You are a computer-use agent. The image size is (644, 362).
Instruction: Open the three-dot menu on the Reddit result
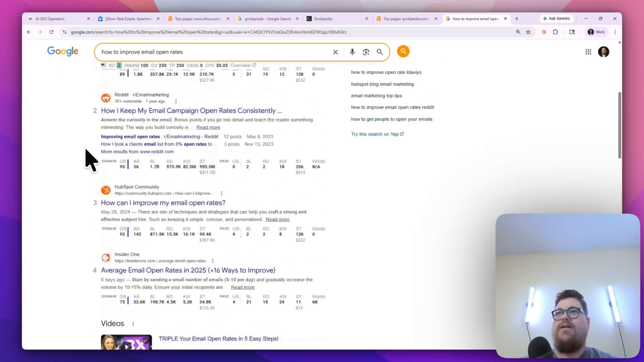tap(176, 101)
